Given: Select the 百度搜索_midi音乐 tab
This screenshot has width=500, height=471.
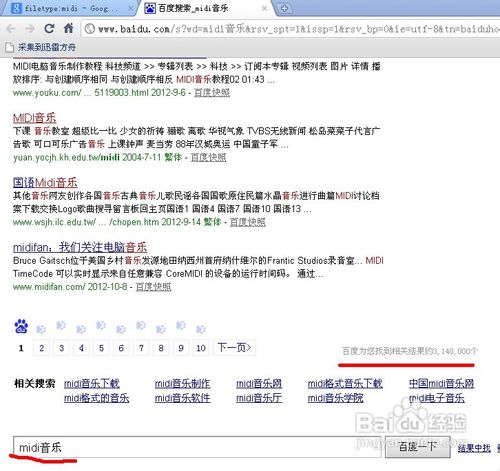Looking at the screenshot, I should coord(206,8).
